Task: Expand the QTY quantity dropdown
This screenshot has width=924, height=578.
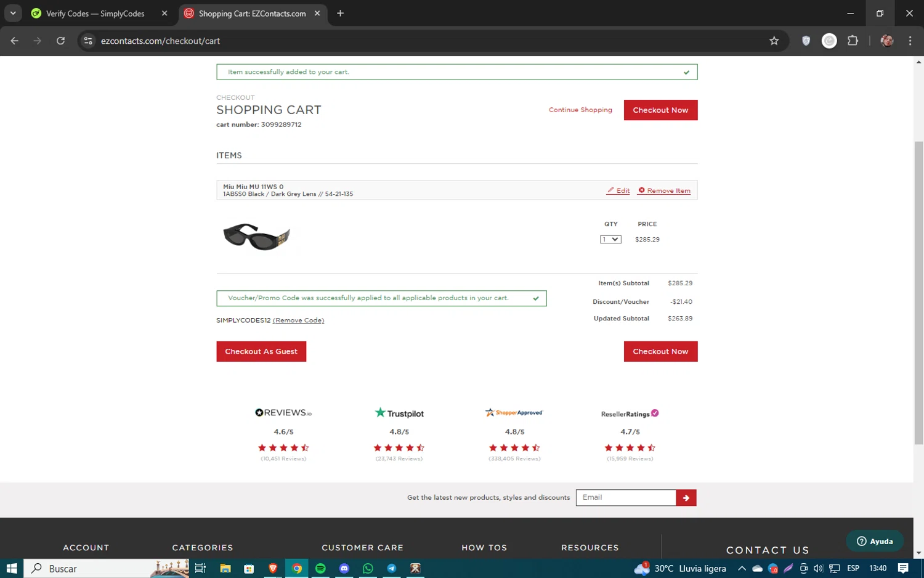Action: [610, 239]
